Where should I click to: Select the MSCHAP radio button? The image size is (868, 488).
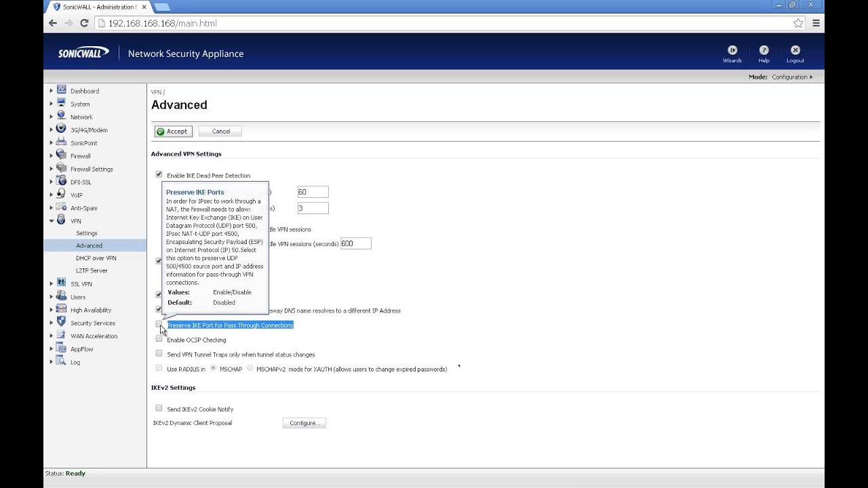coord(213,369)
